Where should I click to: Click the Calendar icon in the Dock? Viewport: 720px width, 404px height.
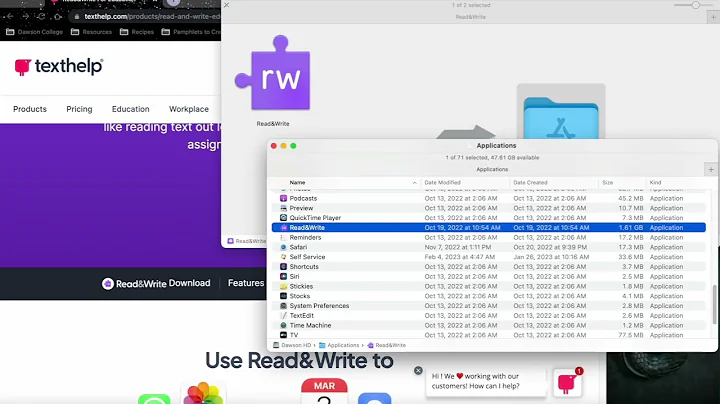[324, 391]
